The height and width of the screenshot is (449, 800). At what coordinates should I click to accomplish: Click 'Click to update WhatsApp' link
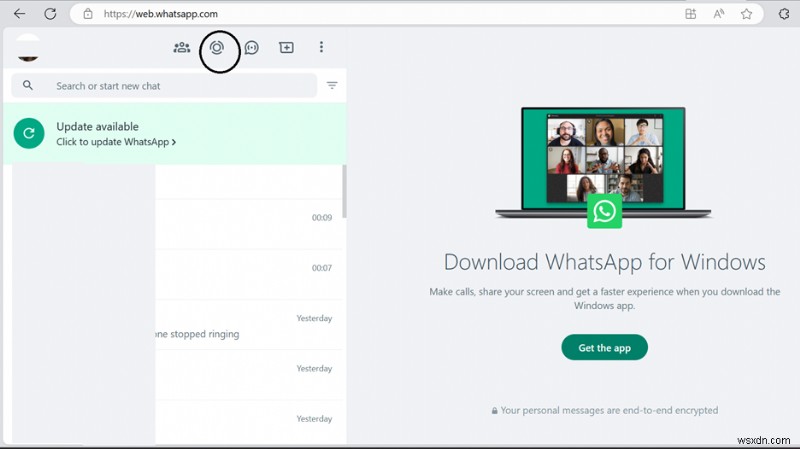[x=116, y=142]
